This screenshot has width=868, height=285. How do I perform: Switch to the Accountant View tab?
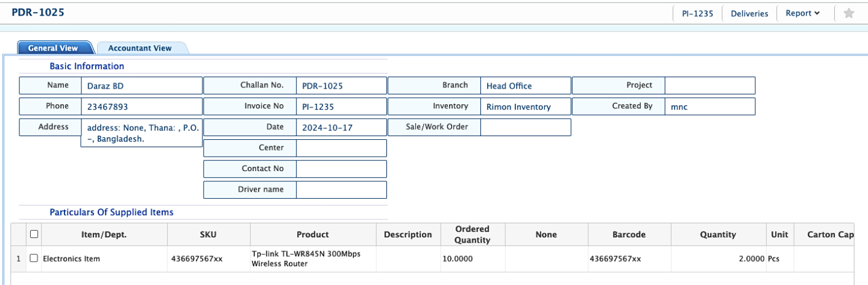coord(139,48)
